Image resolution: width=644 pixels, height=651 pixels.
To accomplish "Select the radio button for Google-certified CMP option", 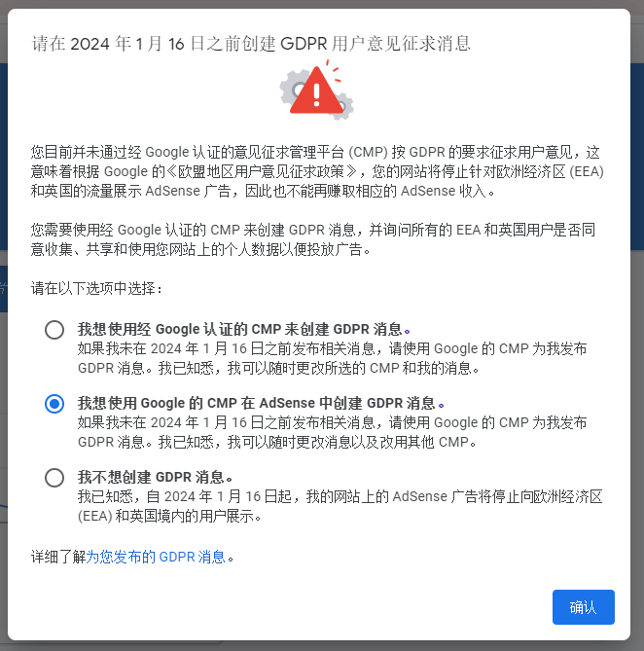I will click(x=54, y=330).
